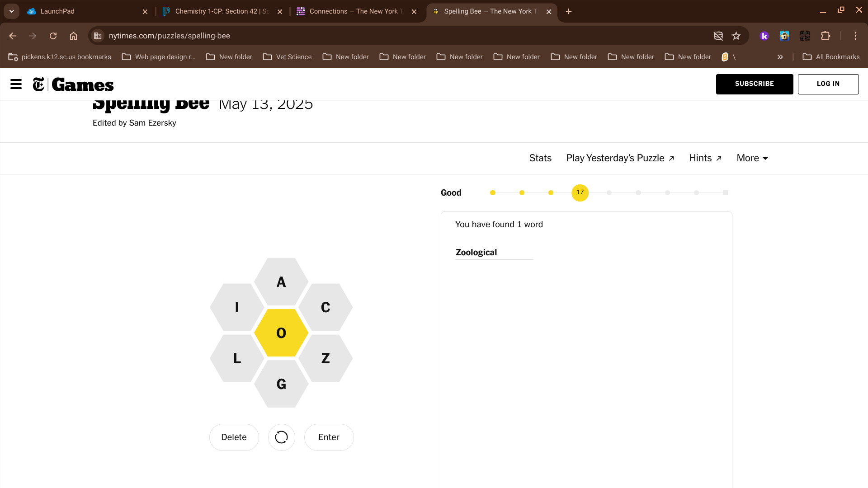Screen dimensions: 868x488
Task: Open the Games hamburger menu
Action: coord(16,84)
